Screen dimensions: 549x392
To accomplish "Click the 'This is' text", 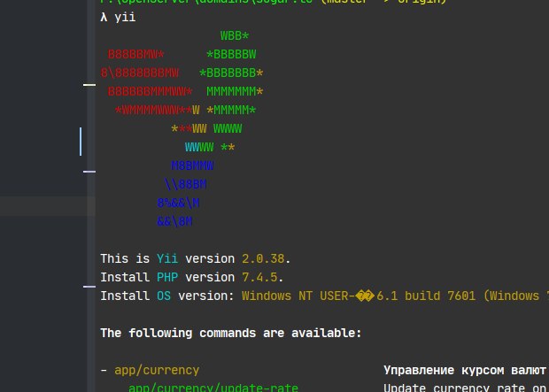I will coord(125,258).
